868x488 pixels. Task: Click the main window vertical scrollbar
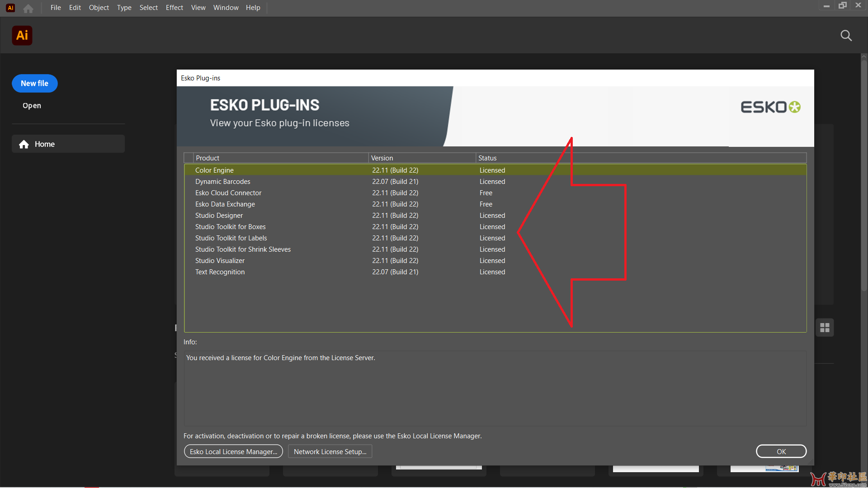(x=864, y=176)
